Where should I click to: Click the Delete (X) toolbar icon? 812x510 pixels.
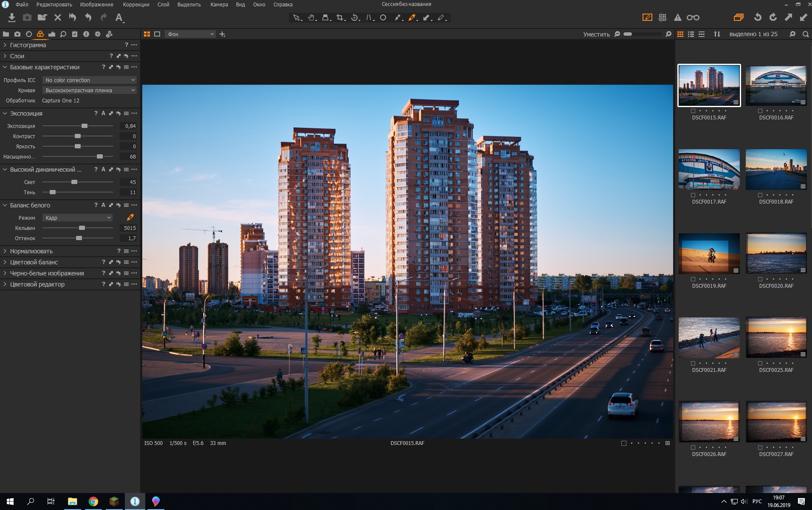tap(58, 17)
